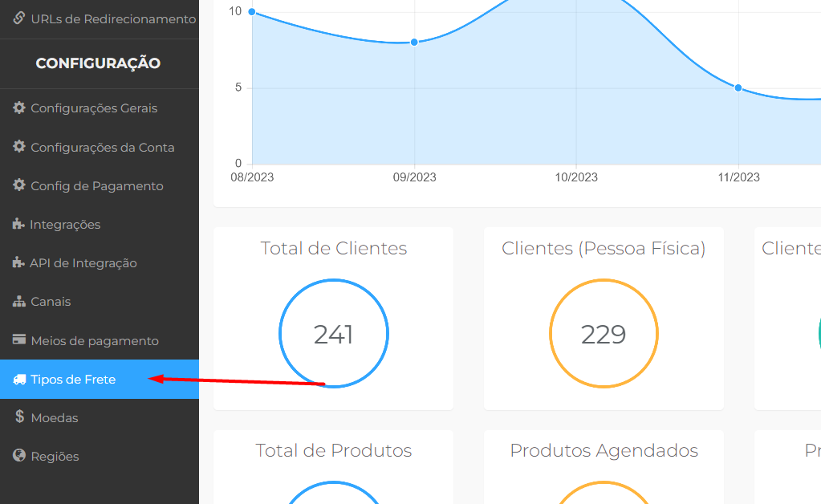
Task: Click the sitemap icon beside Canais
Action: pos(19,301)
